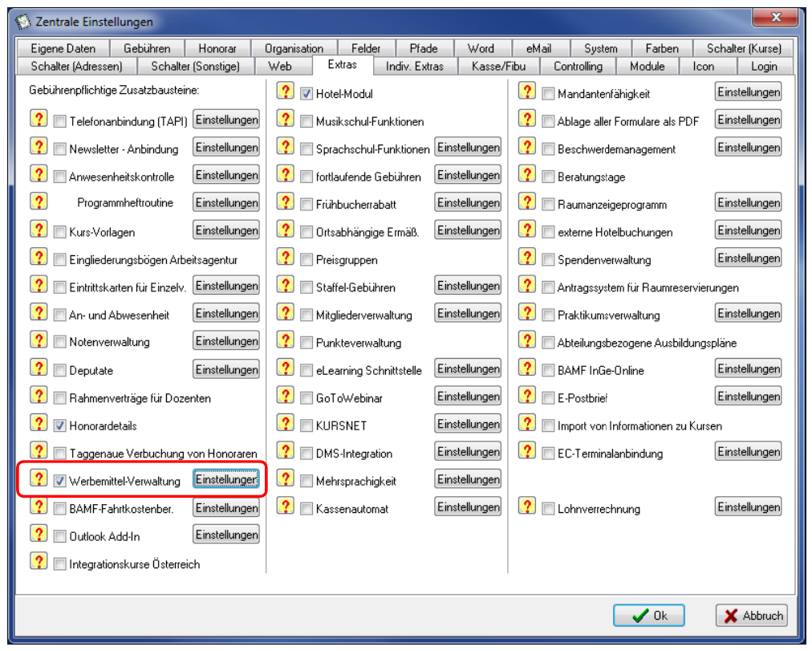This screenshot has width=812, height=651.
Task: Open the Hotel-Modul help icon
Action: click(286, 92)
